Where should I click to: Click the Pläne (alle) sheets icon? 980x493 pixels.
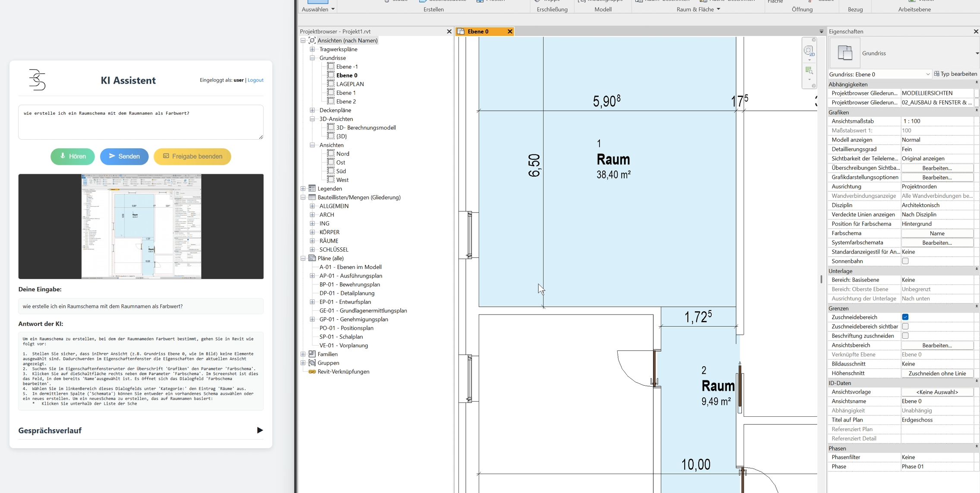tap(312, 258)
